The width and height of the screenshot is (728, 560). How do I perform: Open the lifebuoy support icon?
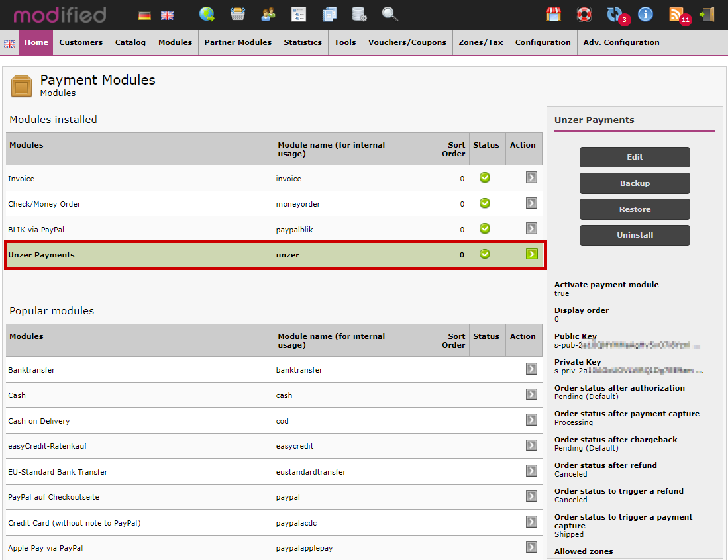click(584, 15)
